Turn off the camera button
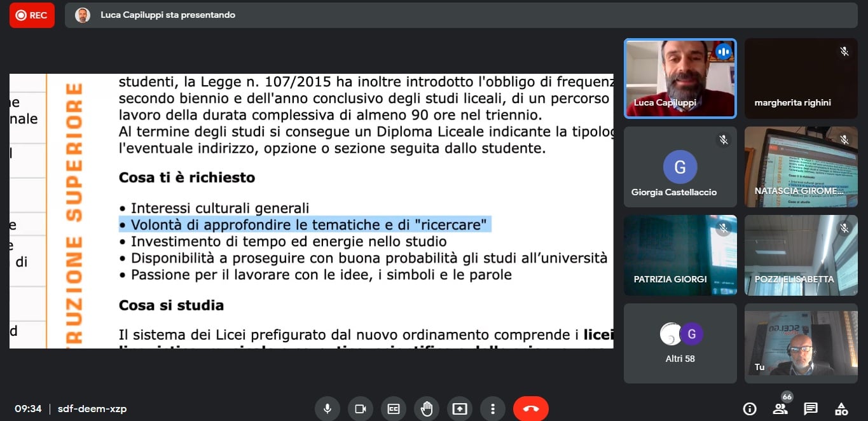Viewport: 868px width, 421px height. [361, 409]
